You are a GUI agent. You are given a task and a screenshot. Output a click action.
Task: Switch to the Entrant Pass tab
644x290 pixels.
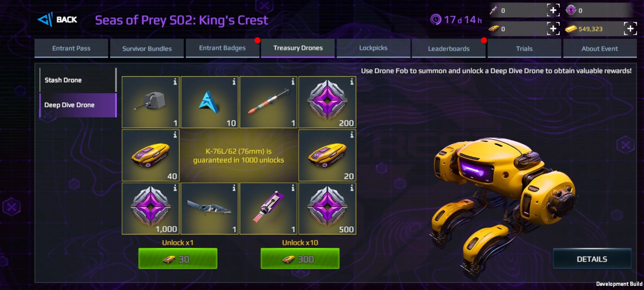[71, 48]
